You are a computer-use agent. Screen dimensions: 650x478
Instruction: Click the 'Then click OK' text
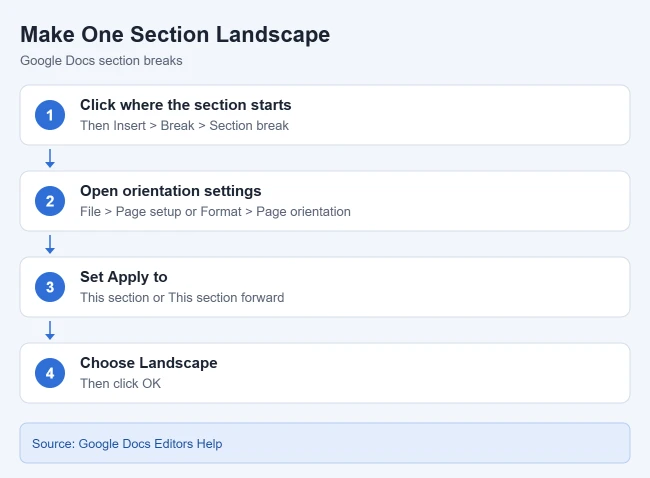[x=120, y=383]
